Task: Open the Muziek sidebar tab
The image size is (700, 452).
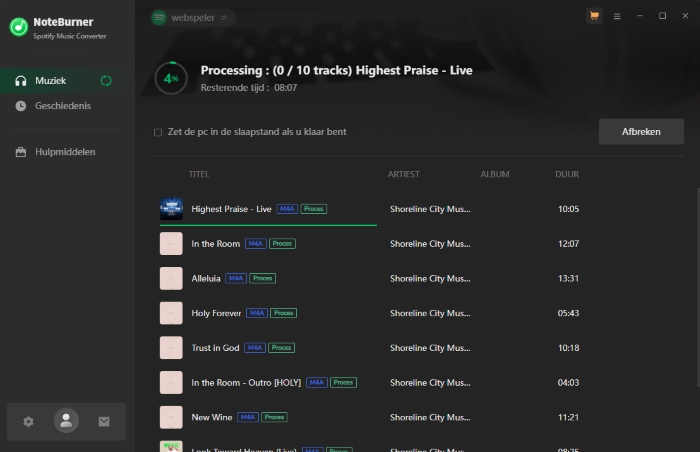Action: pyautogui.click(x=50, y=81)
